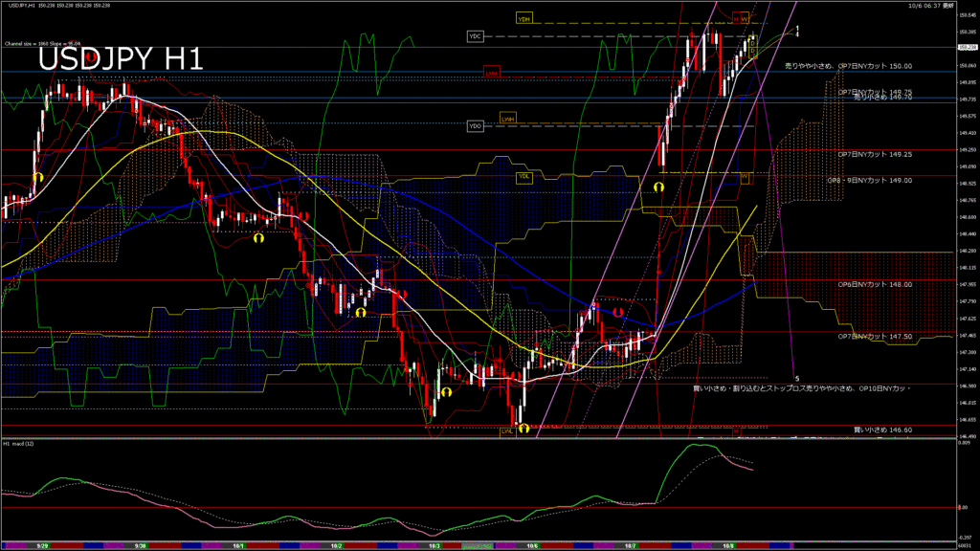This screenshot has width=980, height=551.
Task: Click the YDL label box
Action: click(x=523, y=177)
